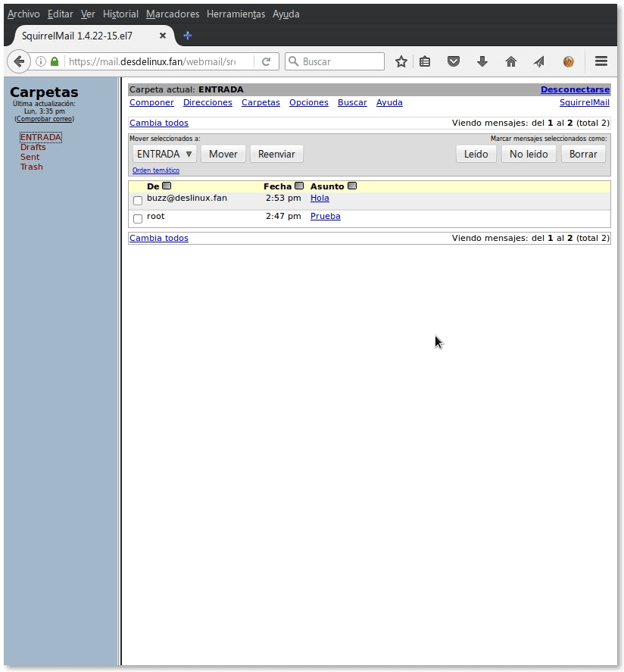Click the top Cambia todos link
Image resolution: width=624 pixels, height=672 pixels.
pos(159,123)
